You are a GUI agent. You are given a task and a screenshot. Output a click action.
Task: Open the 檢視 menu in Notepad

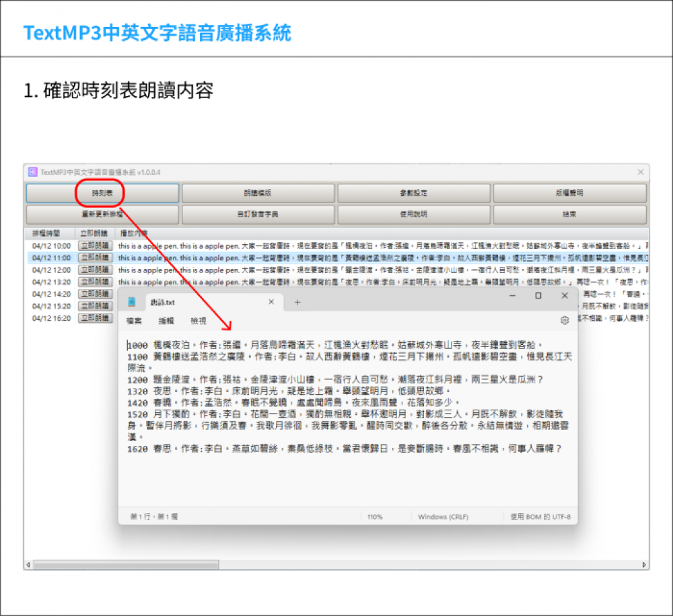pos(198,321)
